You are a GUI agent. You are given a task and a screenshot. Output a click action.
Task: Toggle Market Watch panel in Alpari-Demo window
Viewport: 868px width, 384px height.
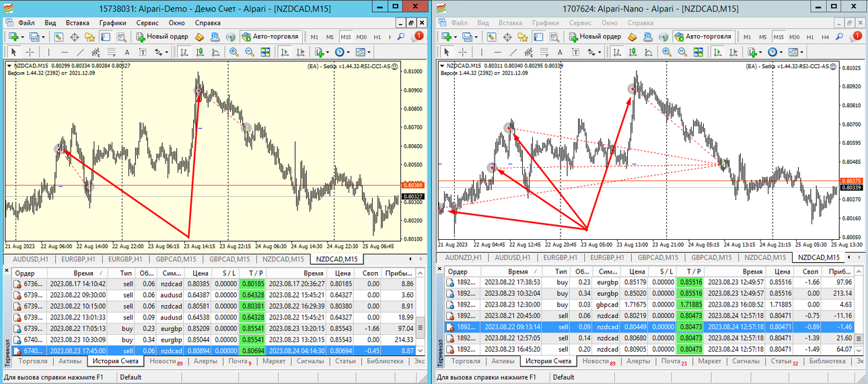point(59,36)
